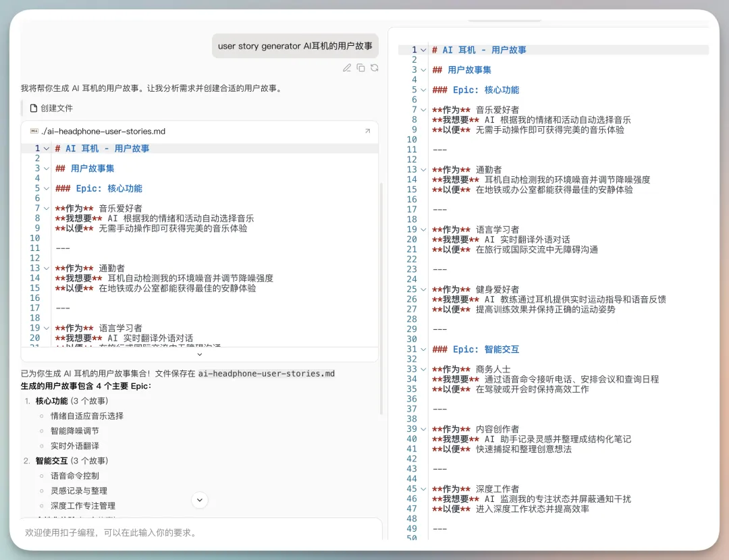
Task: Click the 创建文件 step label
Action: tap(57, 108)
